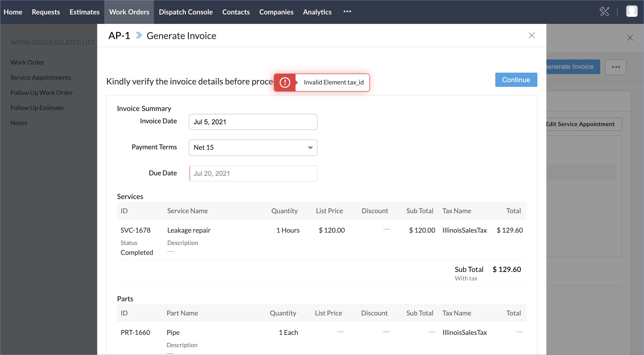Close the Generate Invoice dialog
The image size is (644, 355).
(x=531, y=35)
